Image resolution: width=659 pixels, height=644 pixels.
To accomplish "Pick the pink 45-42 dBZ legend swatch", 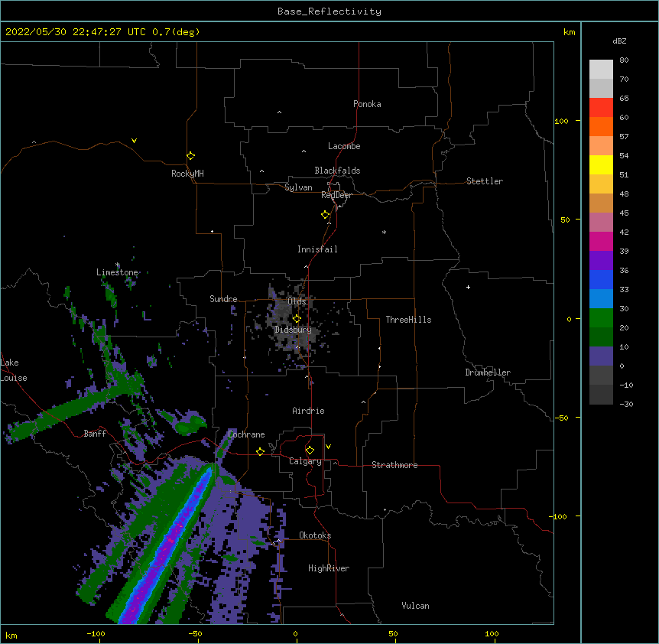I will (x=601, y=222).
